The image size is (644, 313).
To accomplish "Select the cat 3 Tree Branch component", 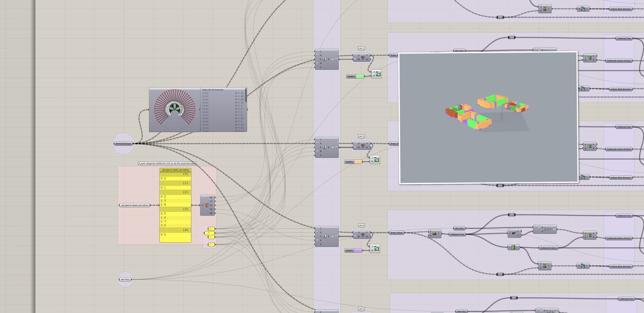I will click(361, 145).
